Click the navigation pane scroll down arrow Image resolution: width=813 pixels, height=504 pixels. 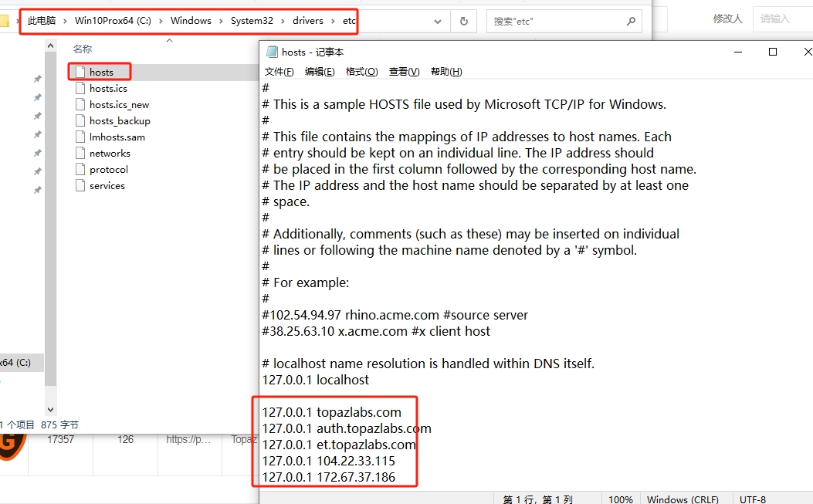[50, 410]
